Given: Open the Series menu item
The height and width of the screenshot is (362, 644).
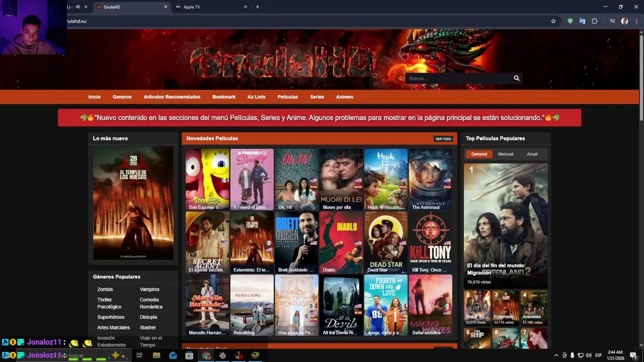Looking at the screenshot, I should 317,97.
